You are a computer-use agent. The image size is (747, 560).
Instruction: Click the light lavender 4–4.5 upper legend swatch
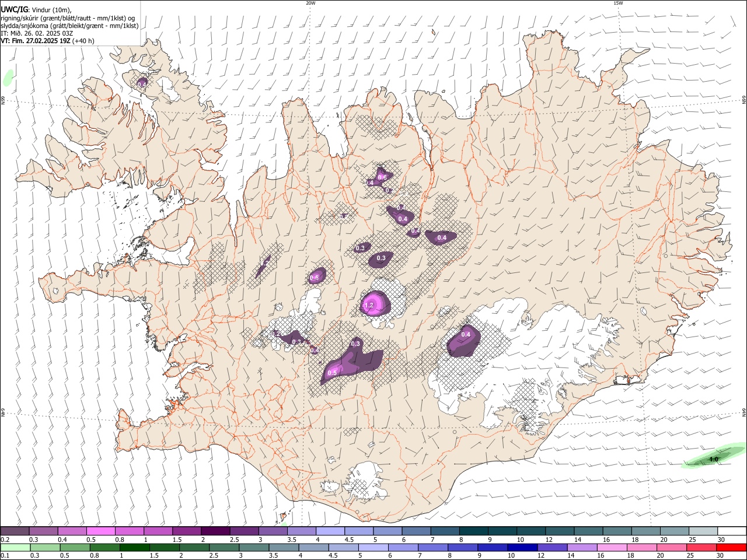[330, 531]
